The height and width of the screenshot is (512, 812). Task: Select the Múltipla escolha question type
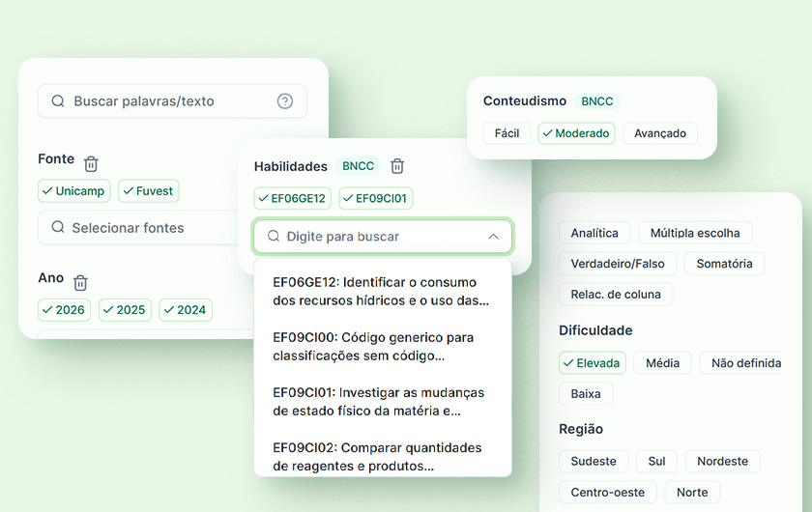[695, 233]
